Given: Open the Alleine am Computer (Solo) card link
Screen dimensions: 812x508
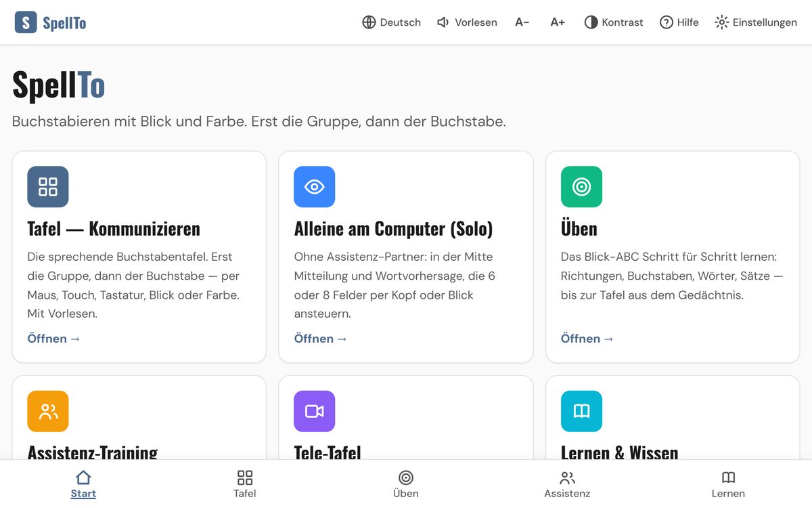Looking at the screenshot, I should (320, 339).
